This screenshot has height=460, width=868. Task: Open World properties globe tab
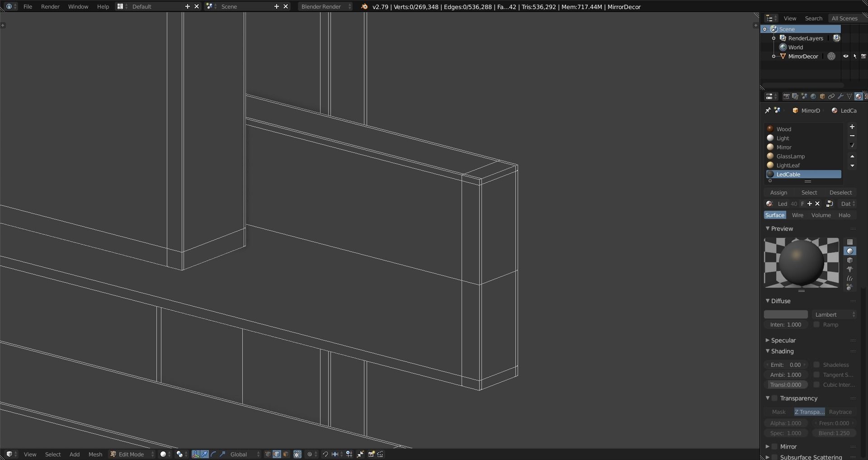(813, 96)
